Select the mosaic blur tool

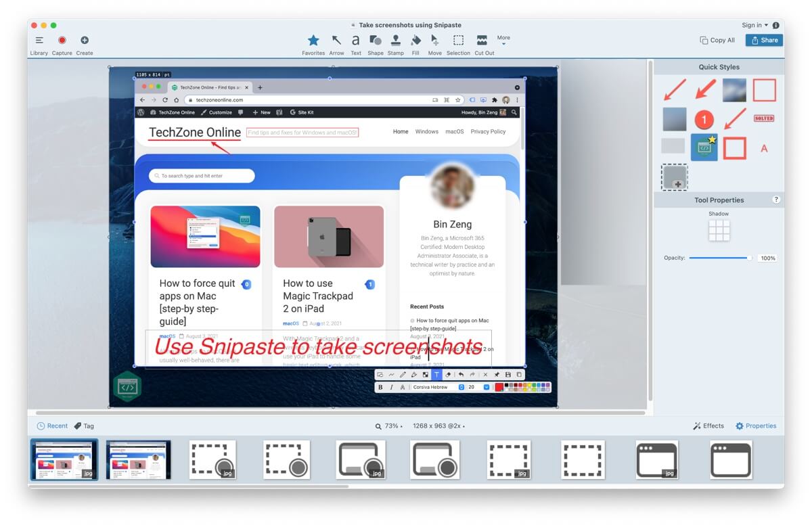click(425, 374)
